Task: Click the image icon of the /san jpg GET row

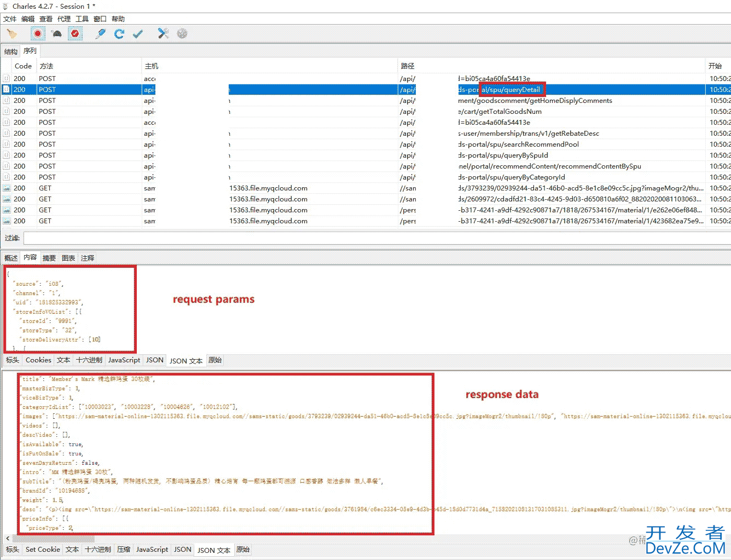Action: click(x=7, y=188)
